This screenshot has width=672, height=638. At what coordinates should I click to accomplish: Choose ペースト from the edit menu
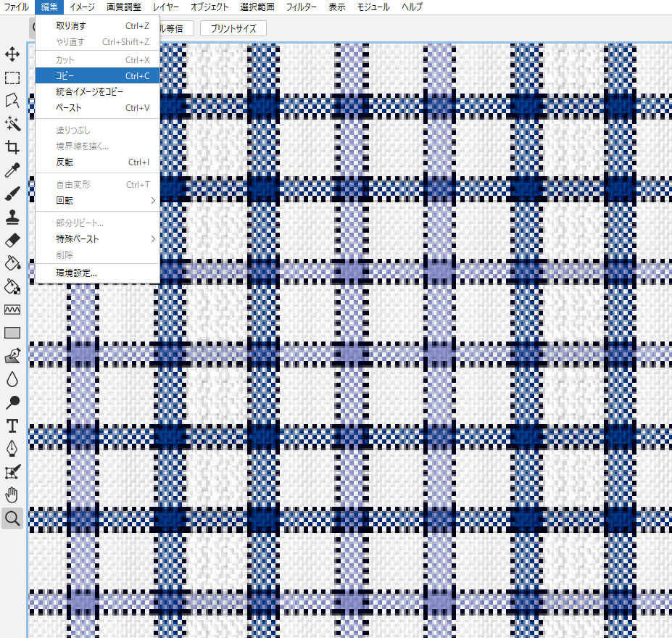pos(98,107)
